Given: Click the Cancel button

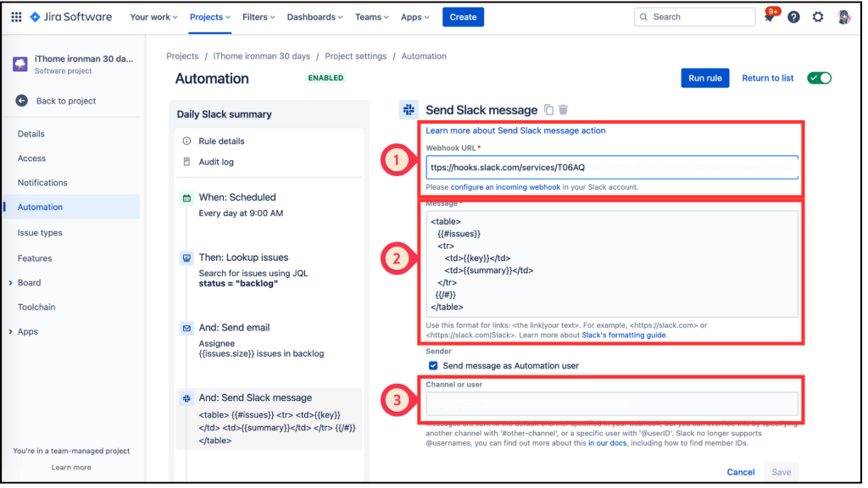Looking at the screenshot, I should tap(740, 472).
